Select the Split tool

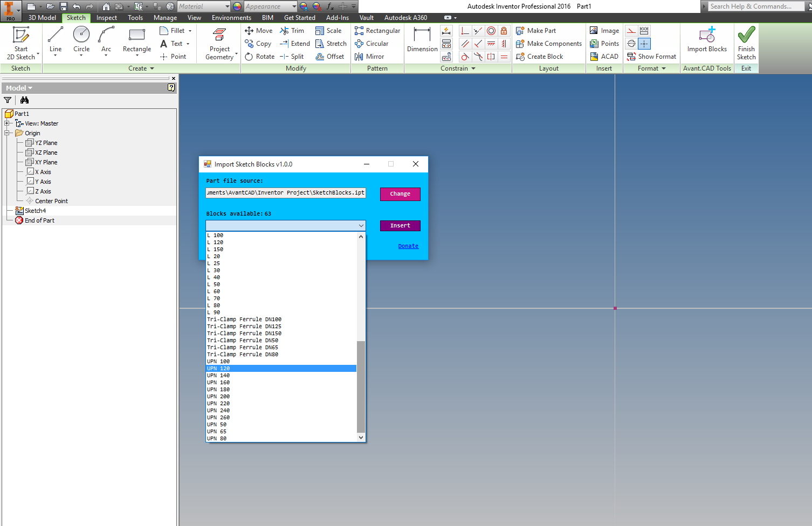[292, 57]
